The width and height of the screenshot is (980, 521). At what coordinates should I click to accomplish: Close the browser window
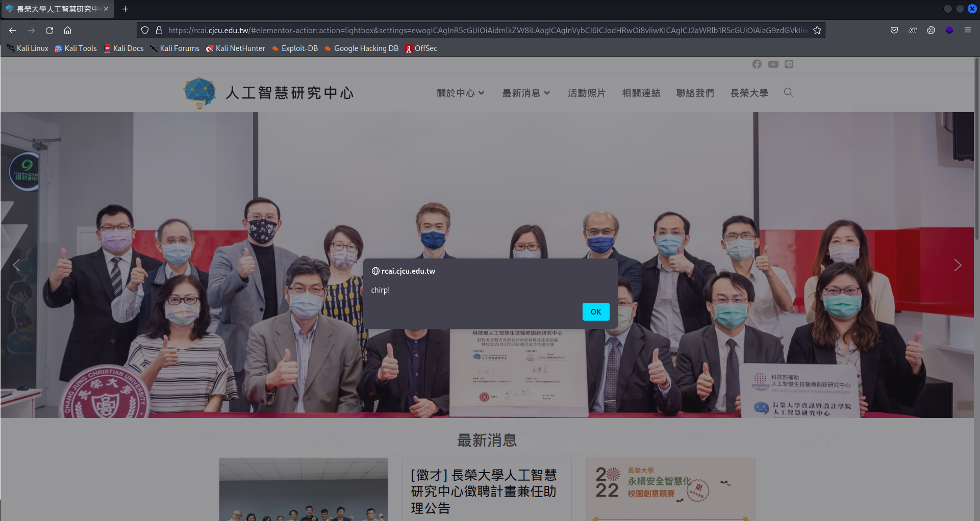tap(972, 9)
